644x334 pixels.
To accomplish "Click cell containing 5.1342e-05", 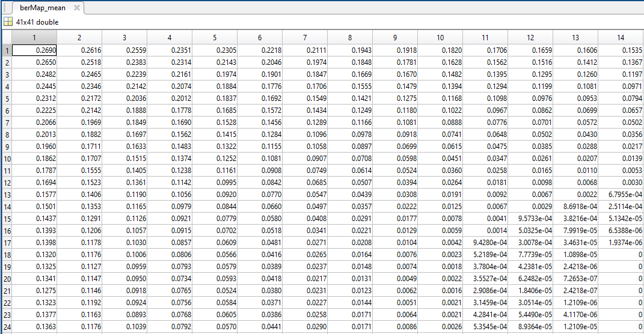I will click(x=621, y=218).
